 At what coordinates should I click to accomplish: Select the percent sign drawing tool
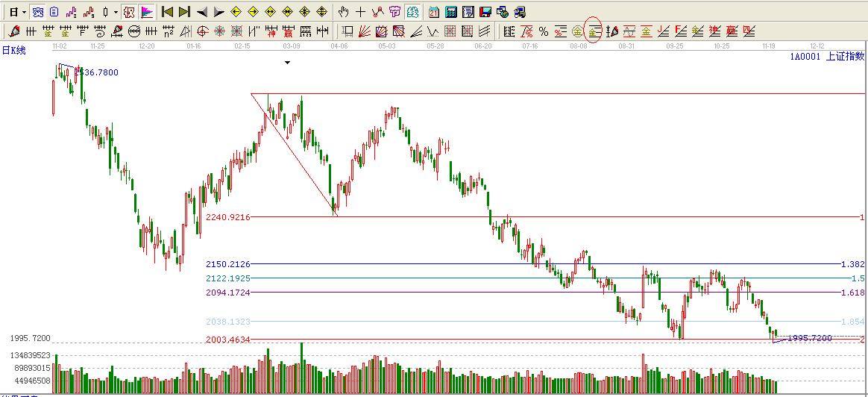(x=543, y=31)
